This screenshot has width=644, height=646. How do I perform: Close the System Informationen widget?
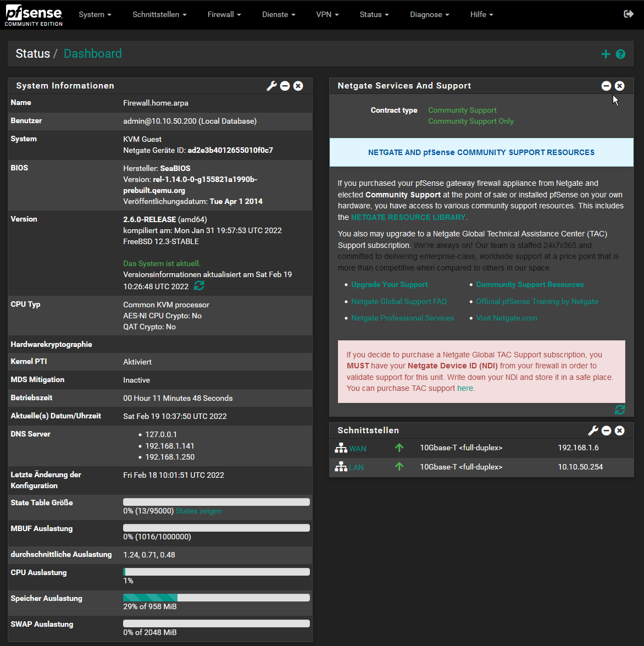pyautogui.click(x=298, y=86)
